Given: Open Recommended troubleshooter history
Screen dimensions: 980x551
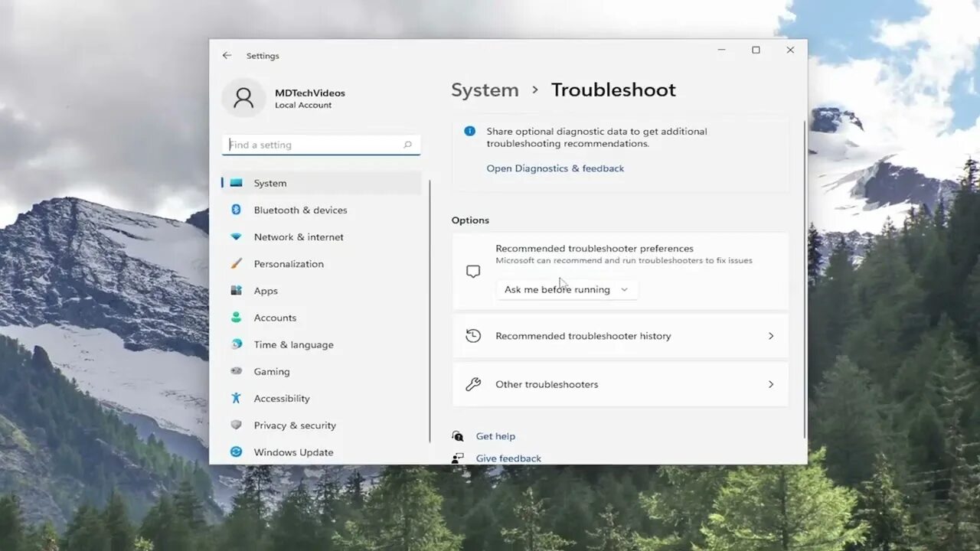Looking at the screenshot, I should tap(620, 336).
